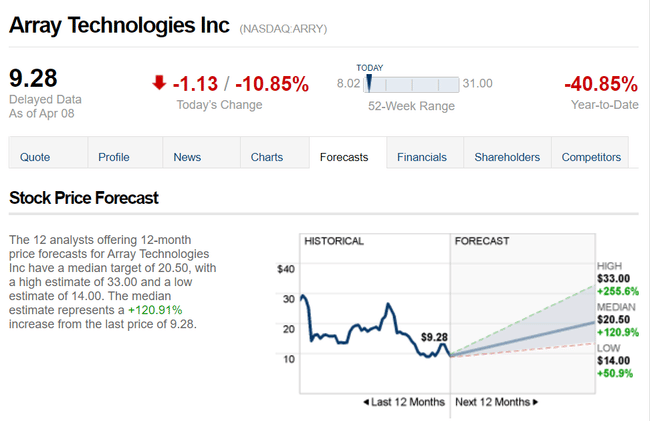Viewport: 650px width, 421px height.
Task: Open the Financials tab
Action: click(x=422, y=157)
